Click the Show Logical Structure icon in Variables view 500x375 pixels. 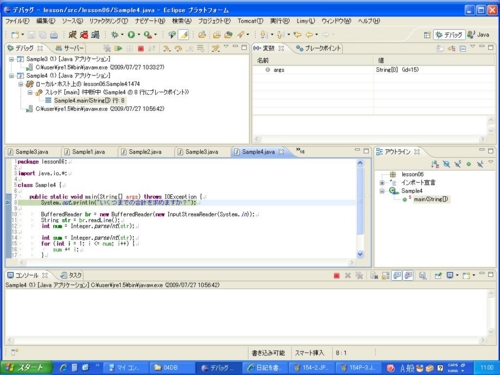(451, 49)
